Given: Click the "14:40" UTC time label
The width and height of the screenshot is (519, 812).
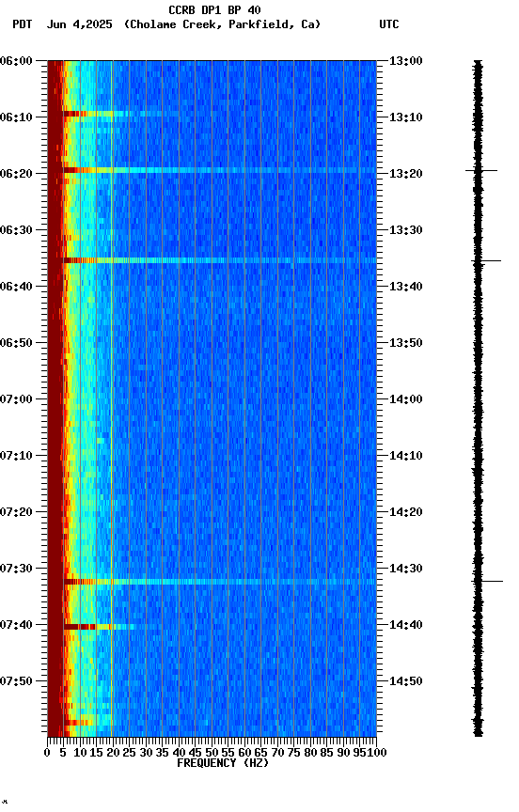Looking at the screenshot, I should [406, 625].
